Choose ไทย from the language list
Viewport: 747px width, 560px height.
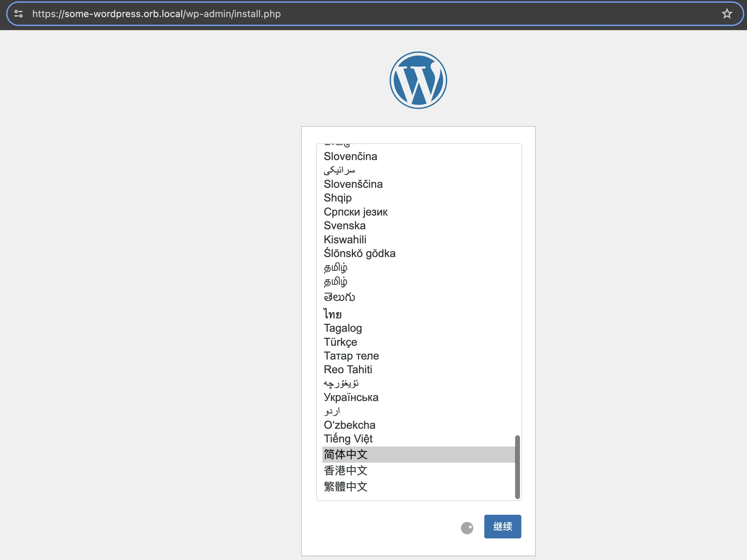[419, 313]
